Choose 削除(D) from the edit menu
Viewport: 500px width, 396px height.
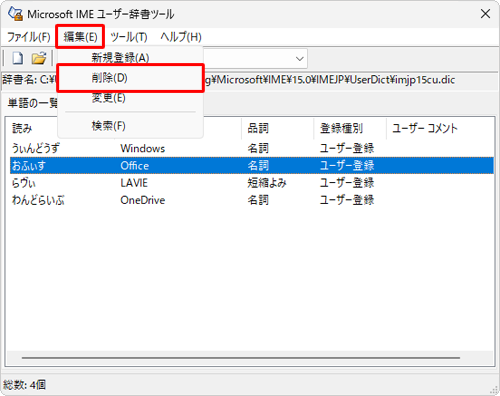[110, 78]
